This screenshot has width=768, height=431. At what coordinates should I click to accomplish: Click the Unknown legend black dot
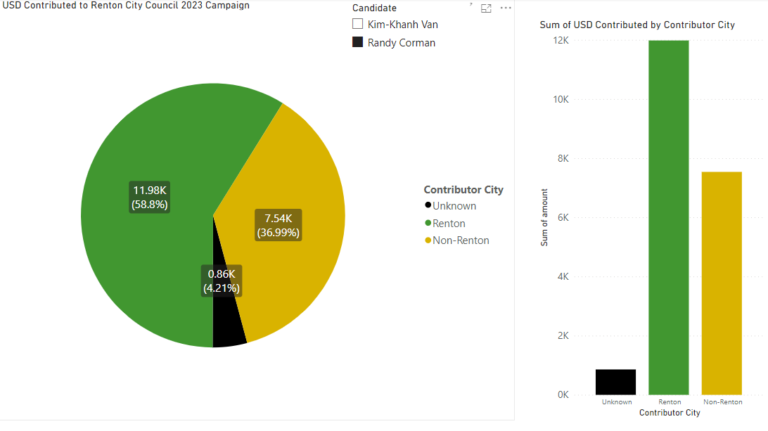point(428,206)
